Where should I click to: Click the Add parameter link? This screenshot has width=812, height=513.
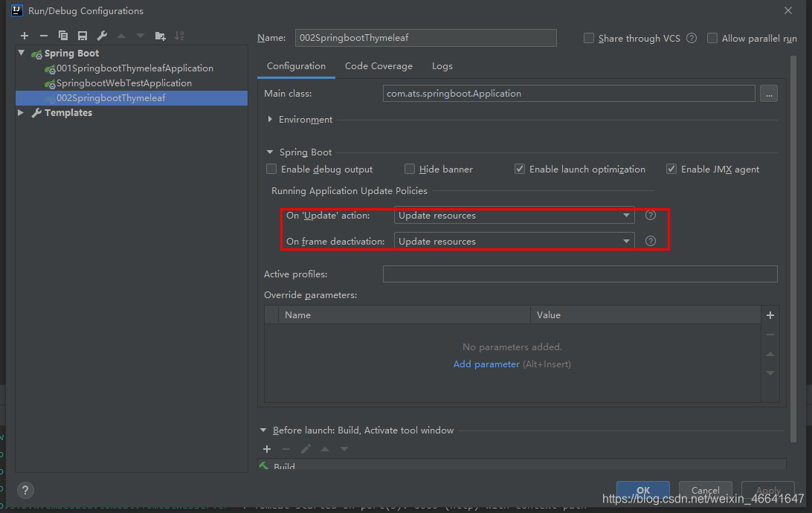(486, 364)
